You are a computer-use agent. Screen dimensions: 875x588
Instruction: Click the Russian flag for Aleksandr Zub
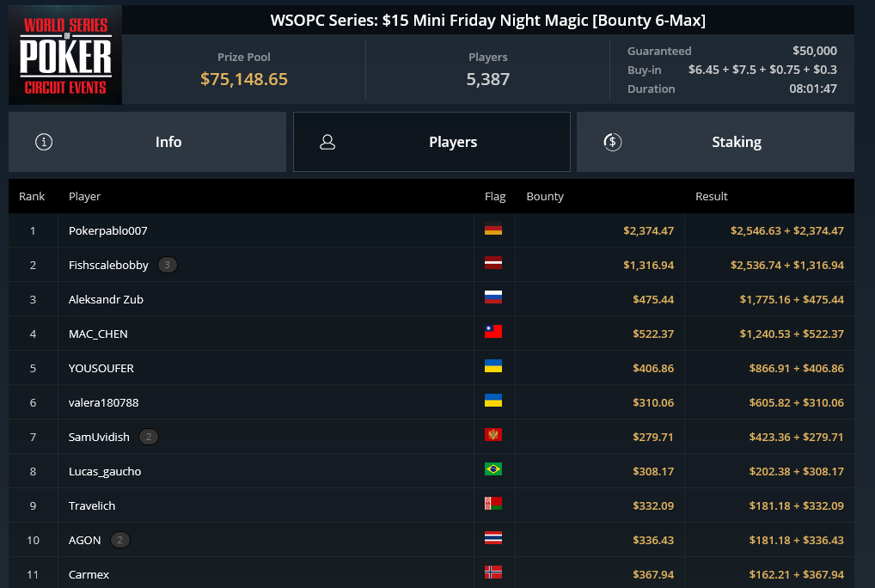[x=493, y=297]
